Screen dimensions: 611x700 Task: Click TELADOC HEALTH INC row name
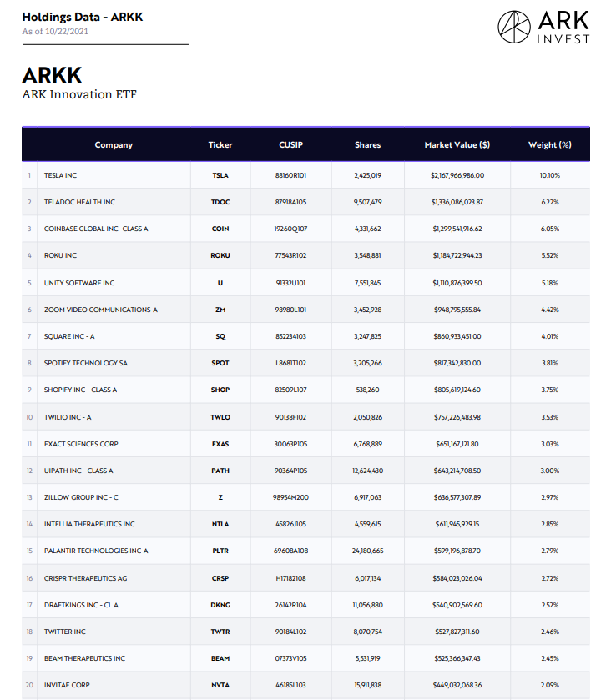point(79,202)
